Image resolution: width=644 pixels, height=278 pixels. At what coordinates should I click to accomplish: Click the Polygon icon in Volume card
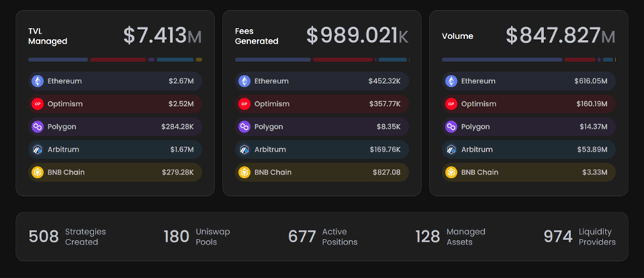point(451,127)
